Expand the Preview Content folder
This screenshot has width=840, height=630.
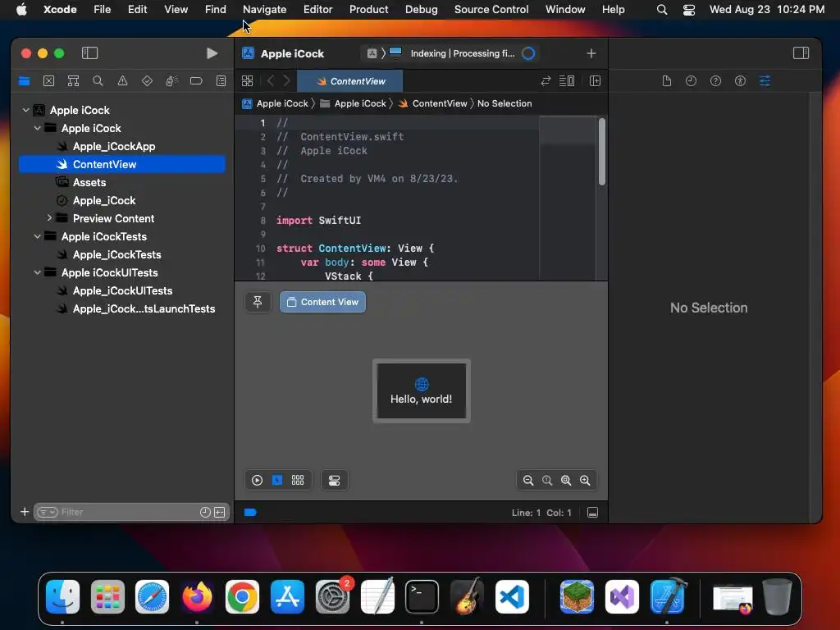pyautogui.click(x=49, y=218)
